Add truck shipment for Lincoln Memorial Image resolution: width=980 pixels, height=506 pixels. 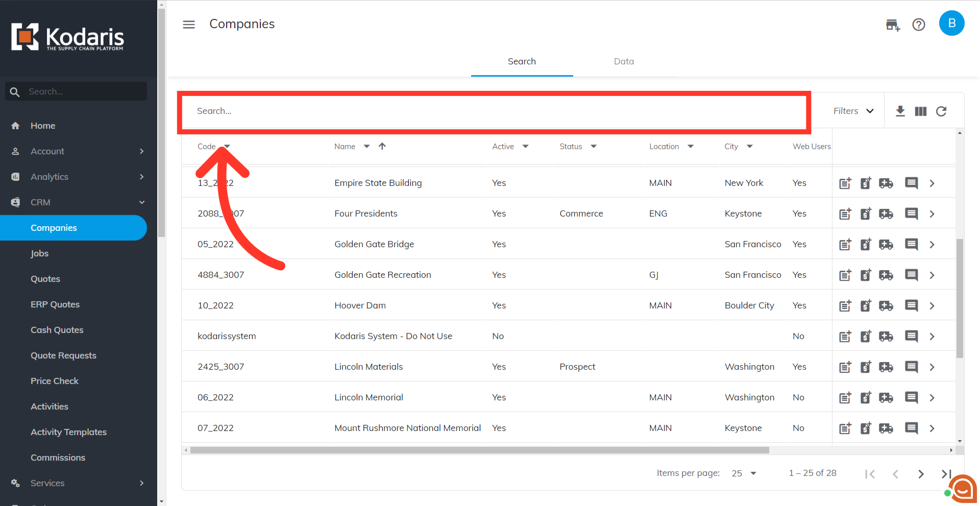pos(886,398)
